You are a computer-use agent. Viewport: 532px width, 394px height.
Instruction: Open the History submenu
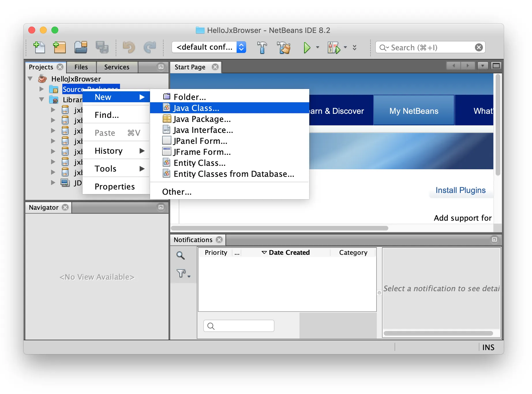pos(116,151)
